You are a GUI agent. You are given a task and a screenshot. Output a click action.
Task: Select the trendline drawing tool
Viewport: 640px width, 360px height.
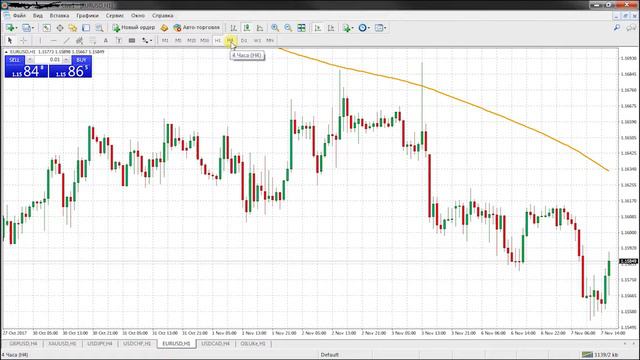pyautogui.click(x=67, y=40)
